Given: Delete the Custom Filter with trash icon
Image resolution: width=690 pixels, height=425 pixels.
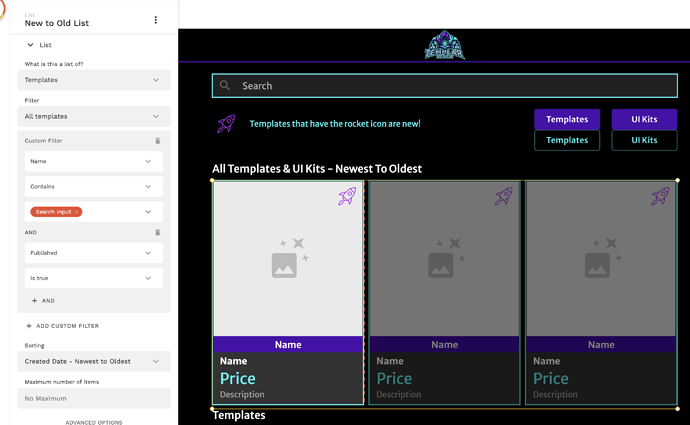Looking at the screenshot, I should click(x=158, y=141).
